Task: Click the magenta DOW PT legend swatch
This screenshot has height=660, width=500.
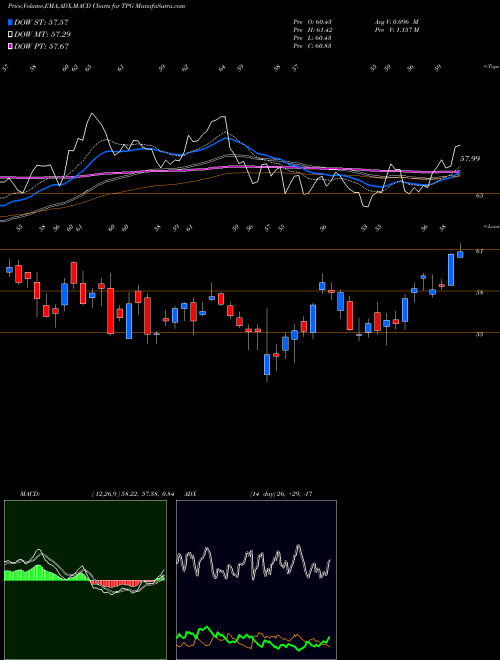Action: (10, 46)
